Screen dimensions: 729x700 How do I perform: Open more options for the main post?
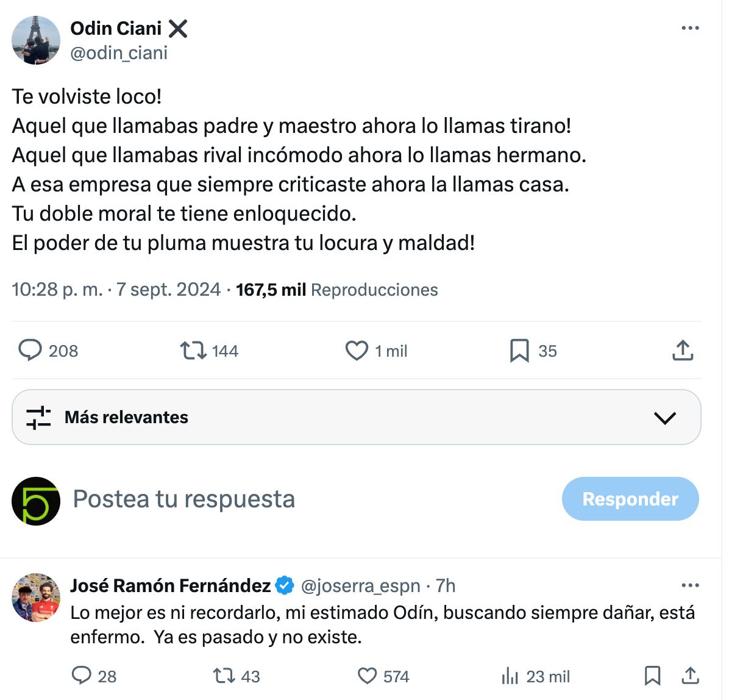[690, 28]
